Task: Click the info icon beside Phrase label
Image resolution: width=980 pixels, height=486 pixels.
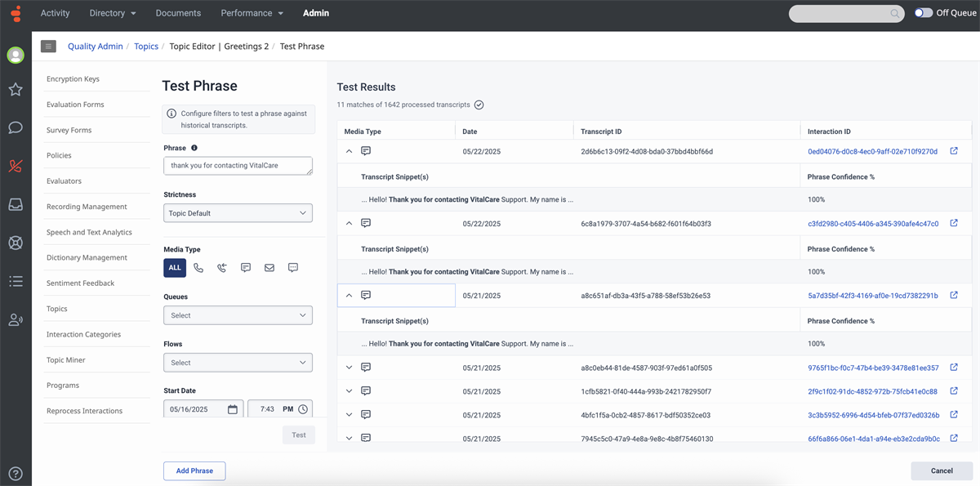Action: pyautogui.click(x=194, y=148)
